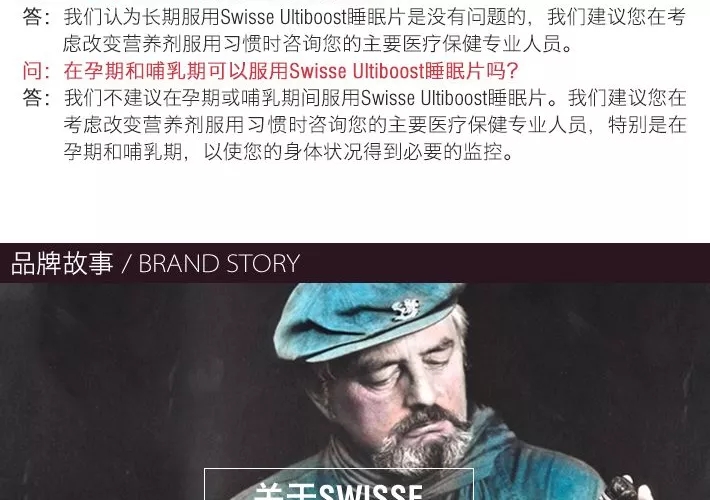Viewport: 710px width, 500px height.
Task: Click the 关于SWISSE boxed title
Action: (x=339, y=485)
